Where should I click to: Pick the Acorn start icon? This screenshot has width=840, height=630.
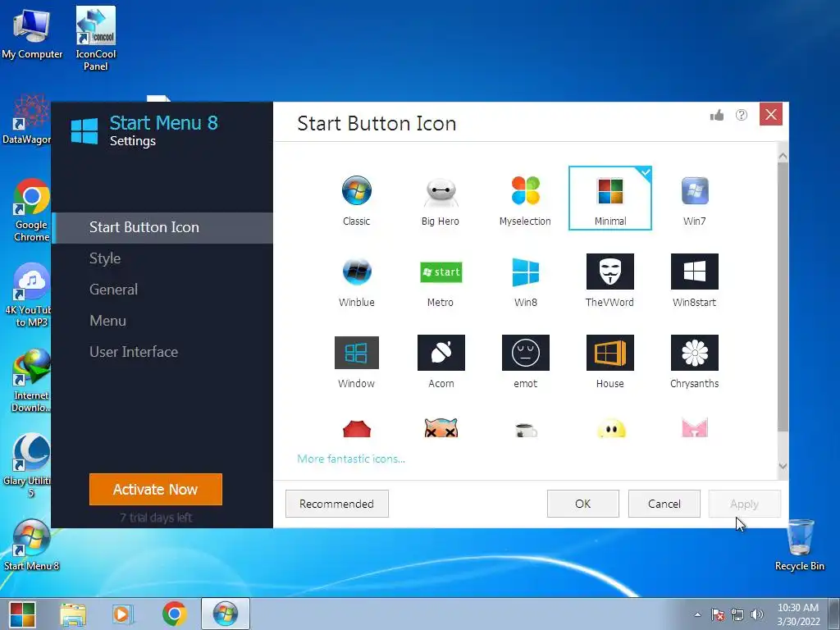tap(441, 362)
